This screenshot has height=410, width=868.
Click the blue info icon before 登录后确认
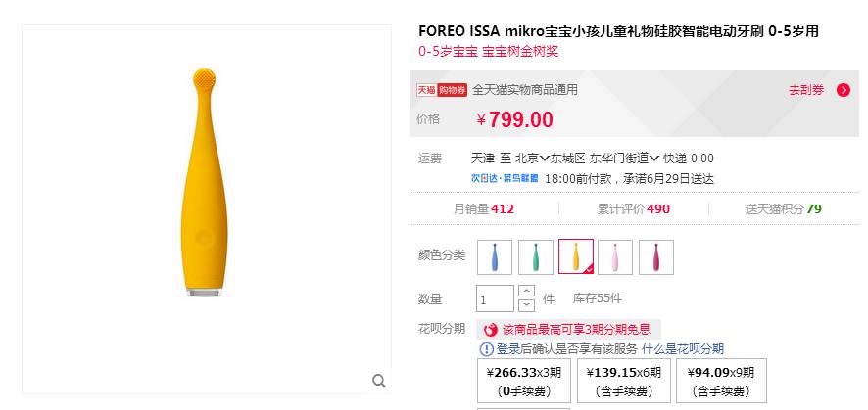point(487,349)
